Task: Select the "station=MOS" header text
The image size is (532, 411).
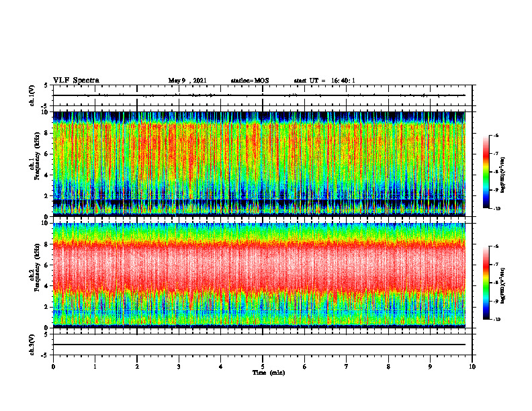Action: click(250, 81)
